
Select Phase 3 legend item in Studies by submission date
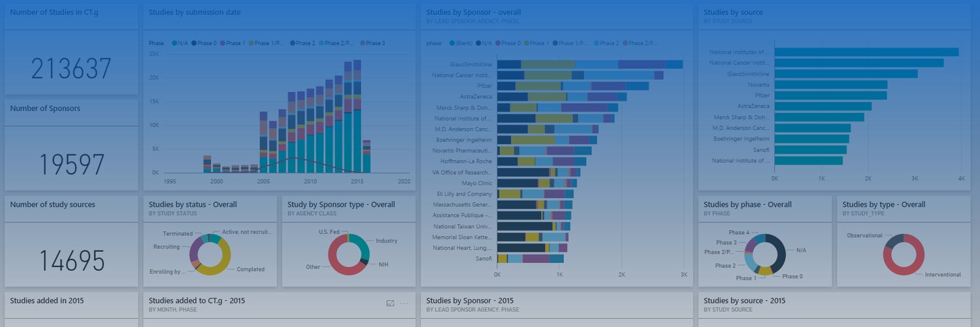point(372,43)
